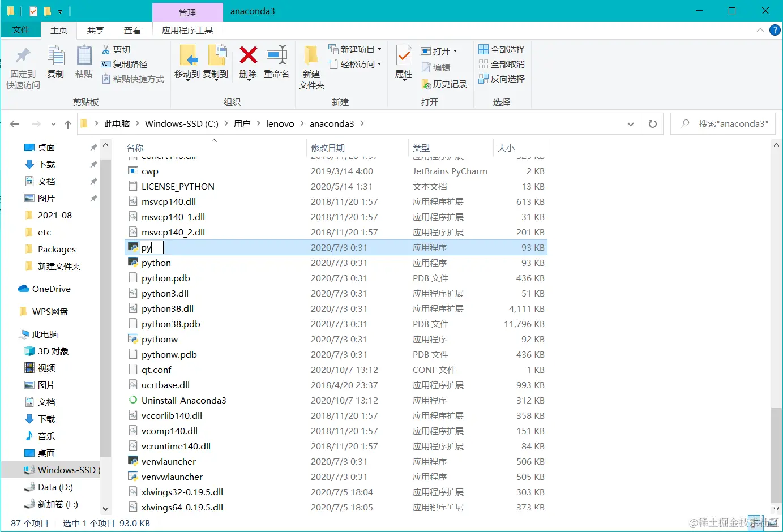Click the pythonw application icon

tap(133, 338)
